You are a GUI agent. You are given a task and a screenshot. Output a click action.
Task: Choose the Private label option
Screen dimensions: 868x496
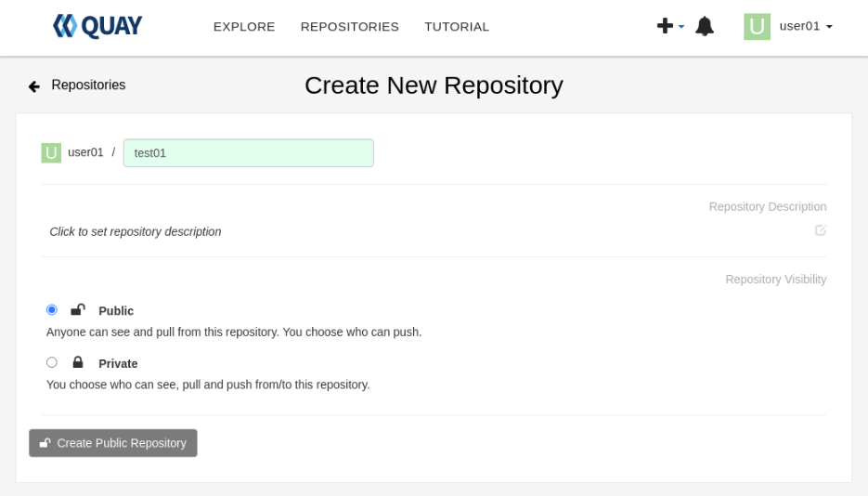coord(118,364)
